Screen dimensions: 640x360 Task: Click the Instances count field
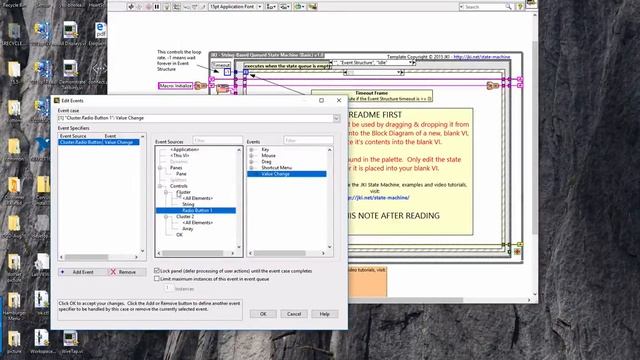168,288
